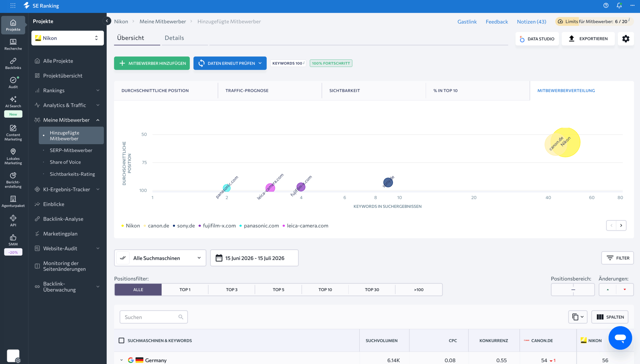
Task: Open Content Marketing in the icon rail
Action: pyautogui.click(x=13, y=133)
